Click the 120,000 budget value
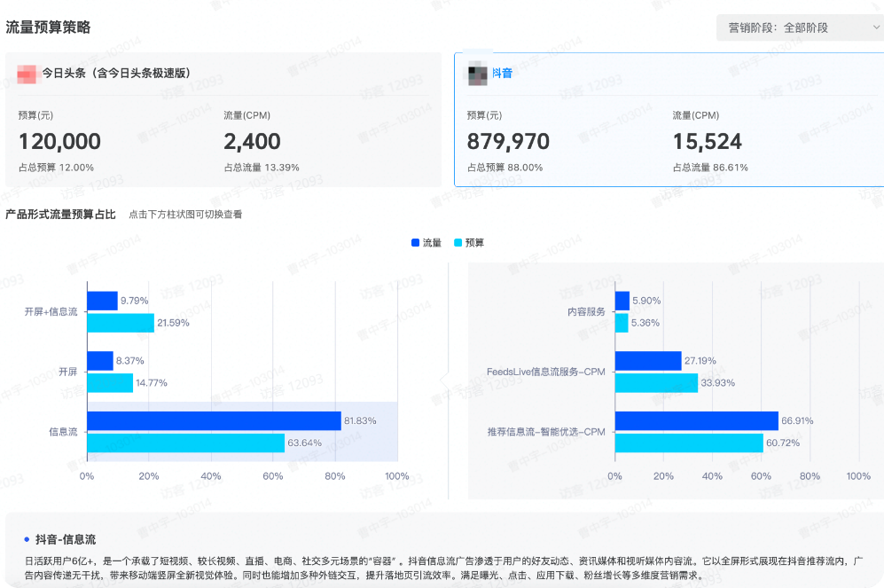This screenshot has width=884, height=588. tap(59, 142)
